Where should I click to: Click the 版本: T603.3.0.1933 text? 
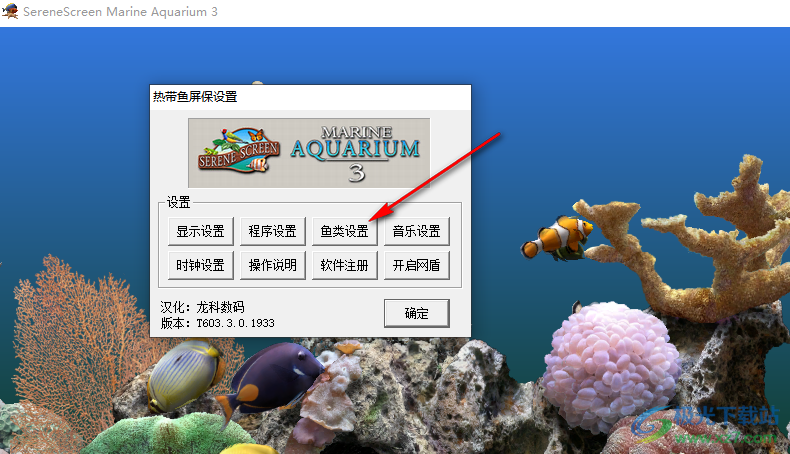(218, 323)
